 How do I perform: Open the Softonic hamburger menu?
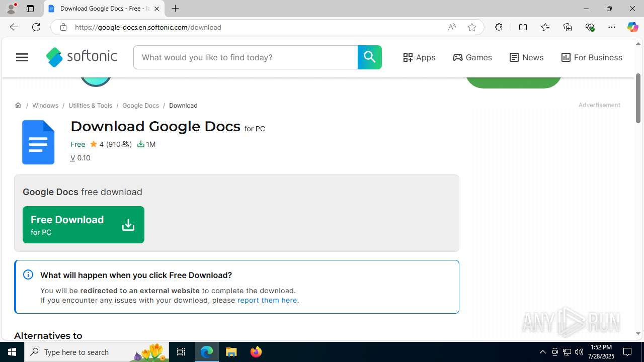pyautogui.click(x=22, y=57)
